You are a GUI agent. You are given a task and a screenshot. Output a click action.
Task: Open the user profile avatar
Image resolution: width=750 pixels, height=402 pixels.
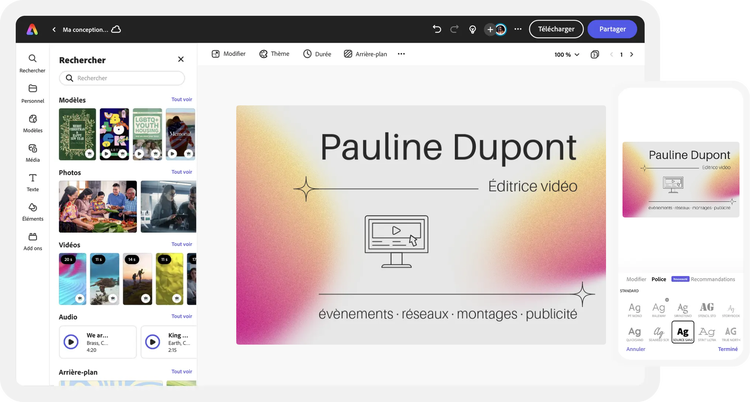[x=500, y=30]
